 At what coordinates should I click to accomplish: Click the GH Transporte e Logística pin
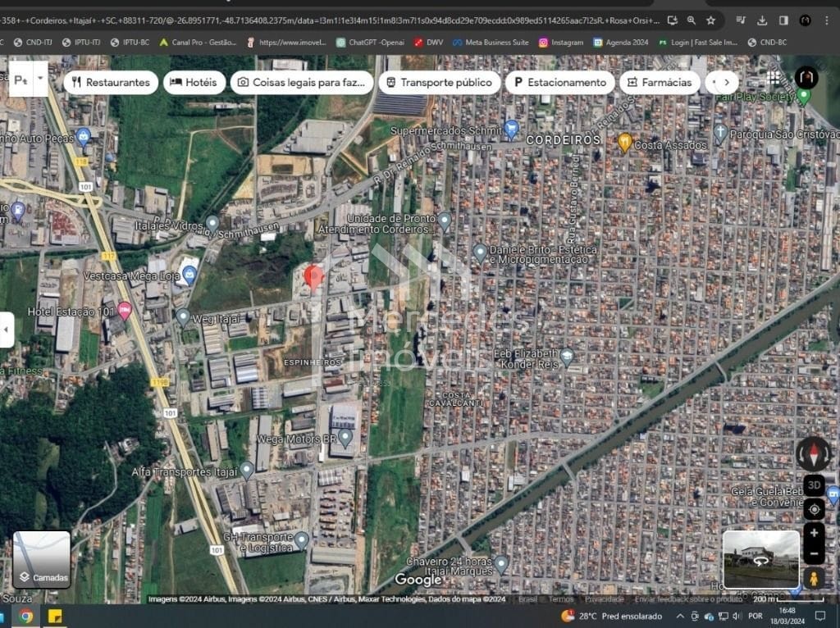coord(302,540)
